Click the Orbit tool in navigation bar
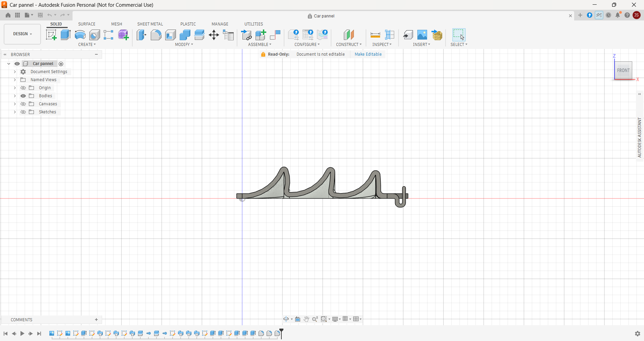Image resolution: width=644 pixels, height=341 pixels. tap(286, 319)
